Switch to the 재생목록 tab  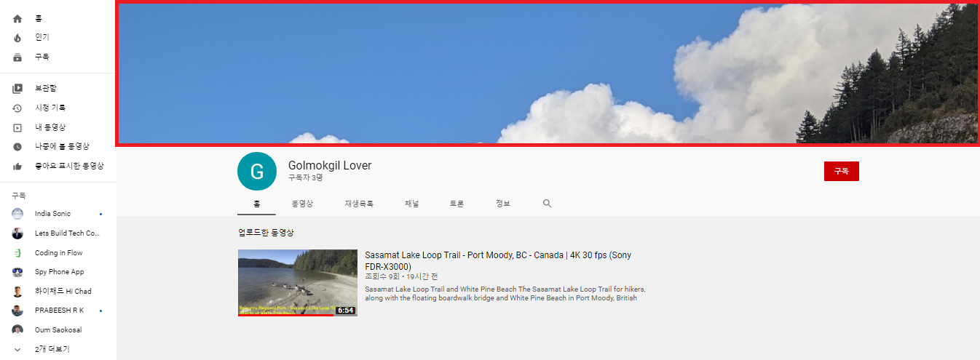(359, 204)
